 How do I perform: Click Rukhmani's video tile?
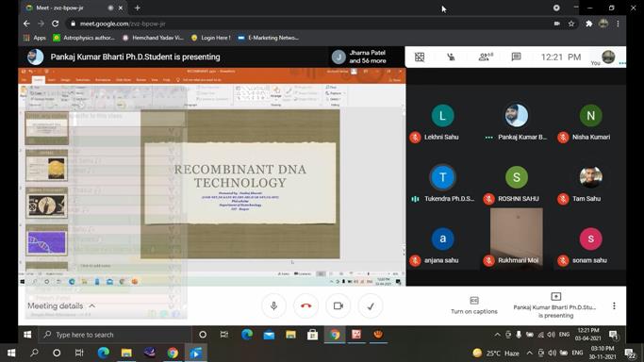[517, 239]
